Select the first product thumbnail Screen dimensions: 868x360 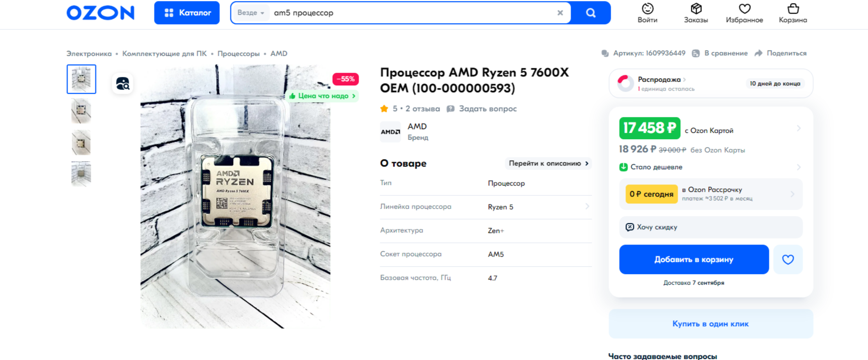coord(81,79)
